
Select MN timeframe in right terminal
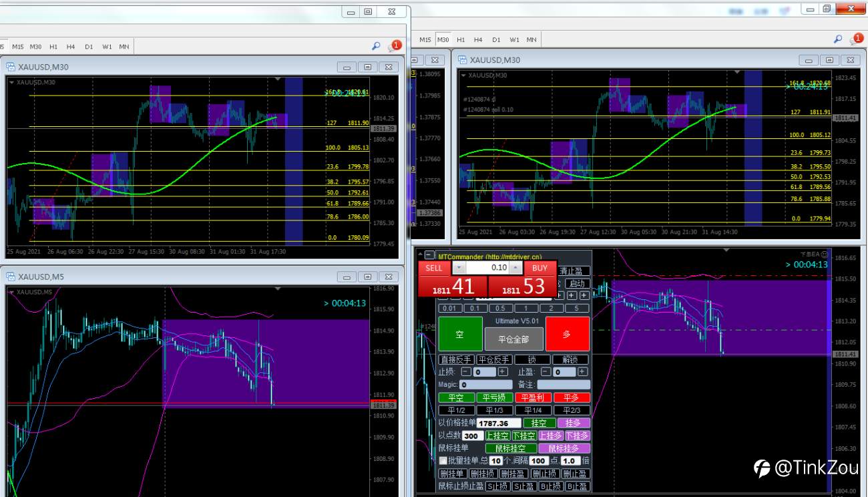(x=531, y=40)
